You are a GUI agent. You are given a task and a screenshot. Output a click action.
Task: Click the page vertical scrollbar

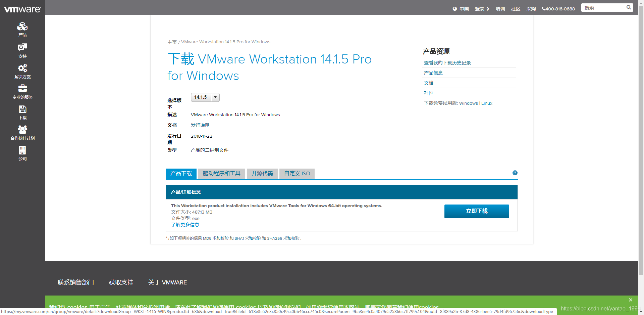tap(641, 141)
